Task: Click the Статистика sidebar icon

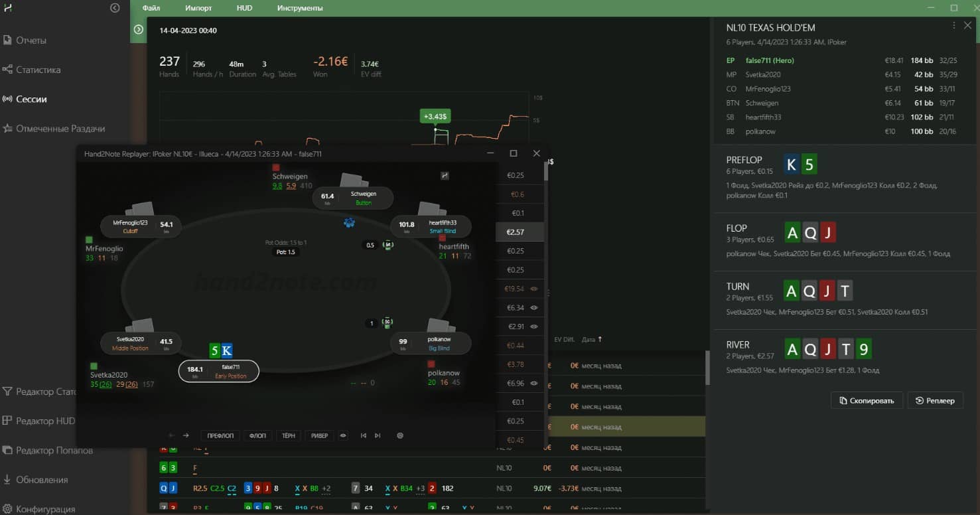Action: coord(7,70)
